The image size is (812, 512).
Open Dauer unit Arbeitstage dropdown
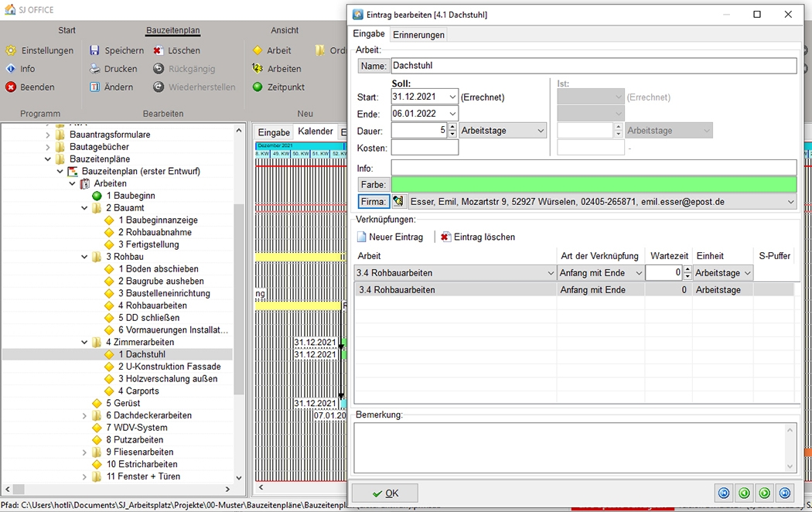click(540, 131)
